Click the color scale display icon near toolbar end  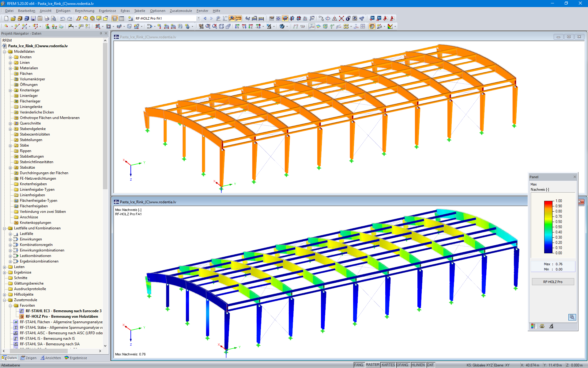tap(391, 26)
